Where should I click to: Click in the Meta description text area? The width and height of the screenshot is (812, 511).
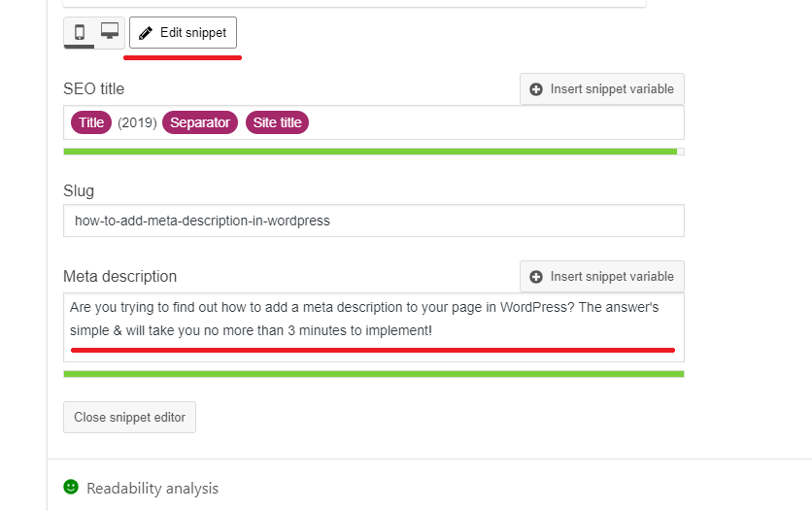374,327
